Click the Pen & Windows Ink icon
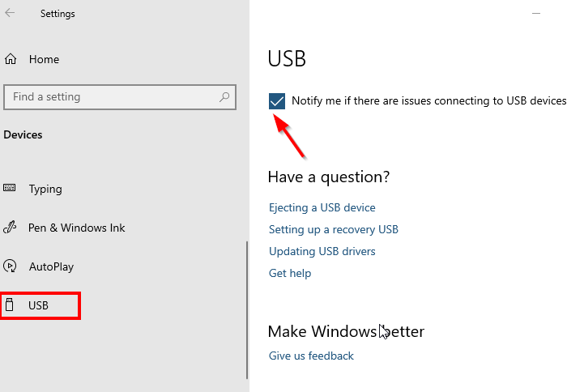 tap(10, 228)
